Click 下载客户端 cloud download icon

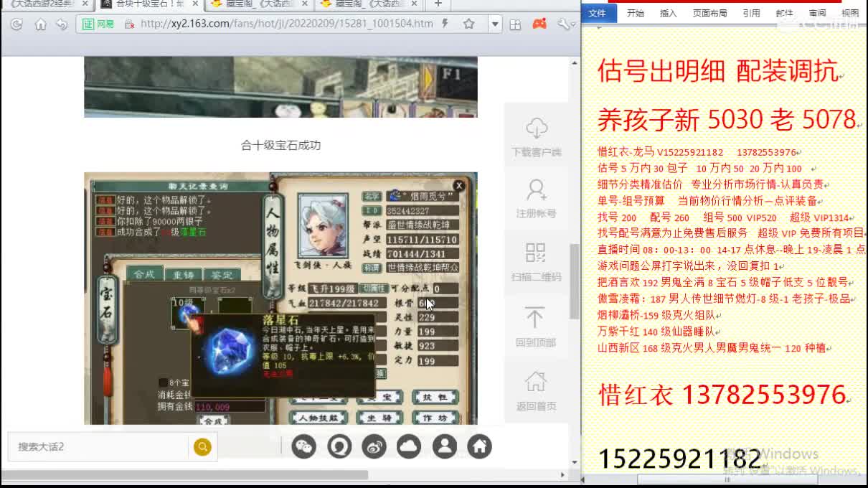tap(537, 128)
